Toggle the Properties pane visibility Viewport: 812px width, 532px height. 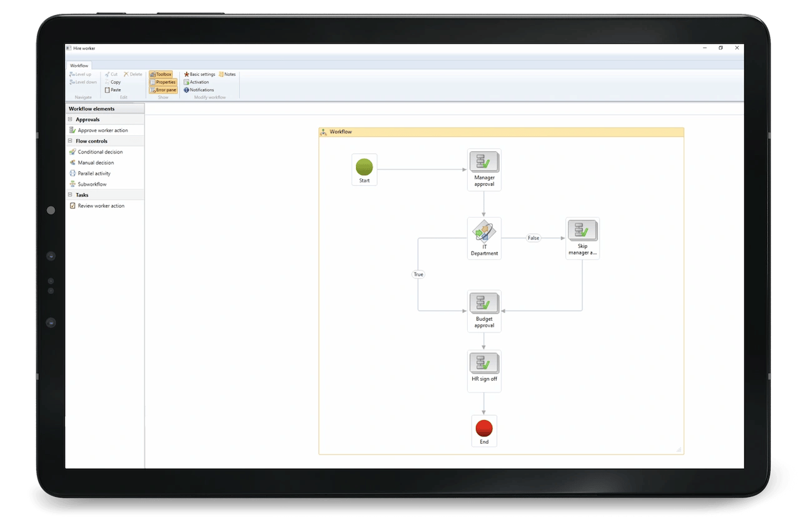coord(163,82)
